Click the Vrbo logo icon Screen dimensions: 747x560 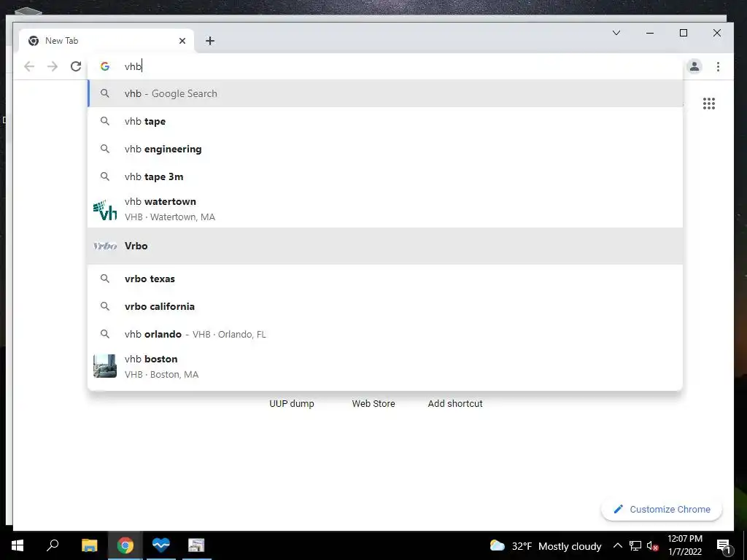pos(105,246)
